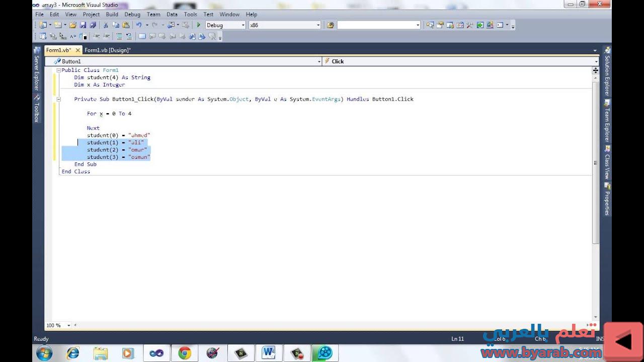Click the Decrease Indent icon
This screenshot has width=644, height=362.
97,36
